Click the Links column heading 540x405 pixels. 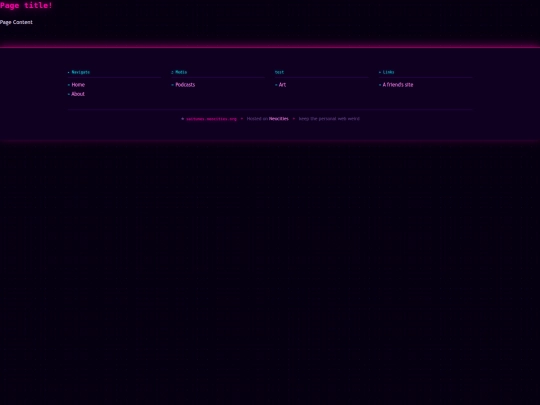(388, 72)
